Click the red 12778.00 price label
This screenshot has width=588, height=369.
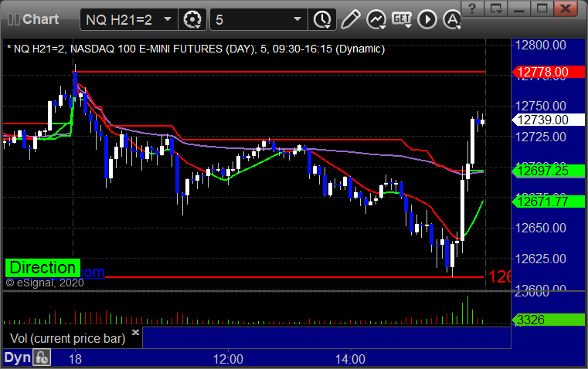click(549, 72)
